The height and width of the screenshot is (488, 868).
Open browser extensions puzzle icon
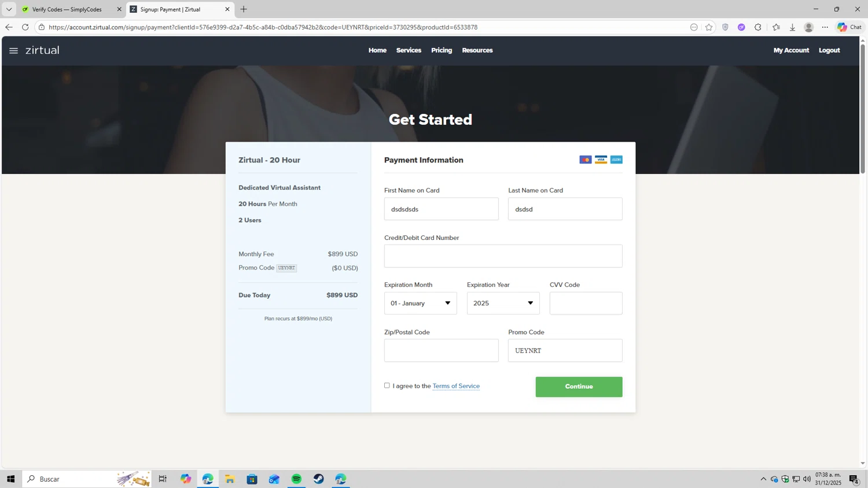tap(758, 27)
